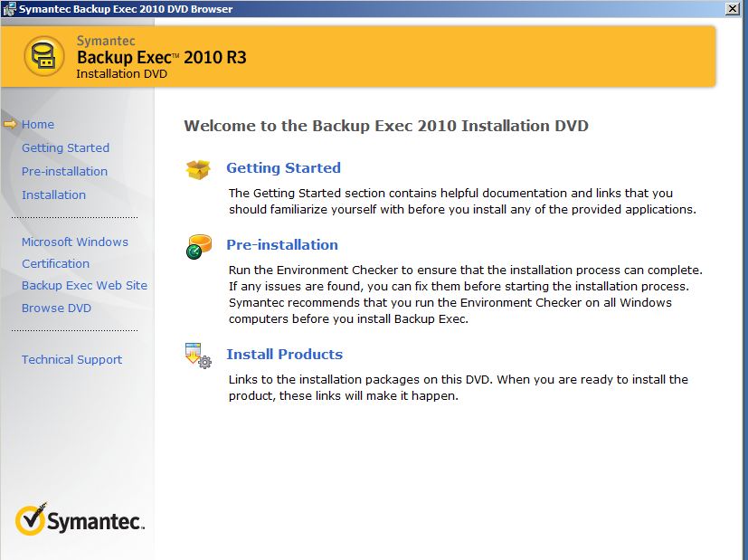The image size is (748, 560).
Task: Click the Backup Exec disc icon in the banner
Action: [x=43, y=55]
